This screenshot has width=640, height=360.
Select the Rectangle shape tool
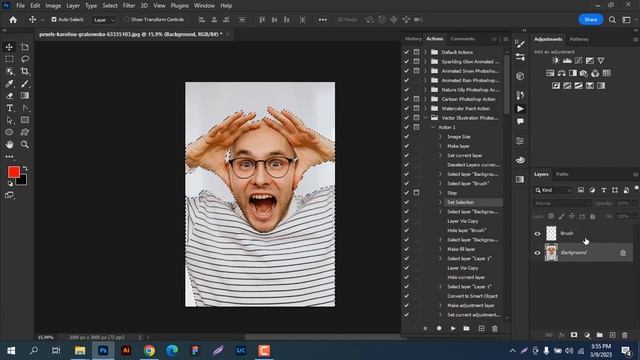(25, 120)
